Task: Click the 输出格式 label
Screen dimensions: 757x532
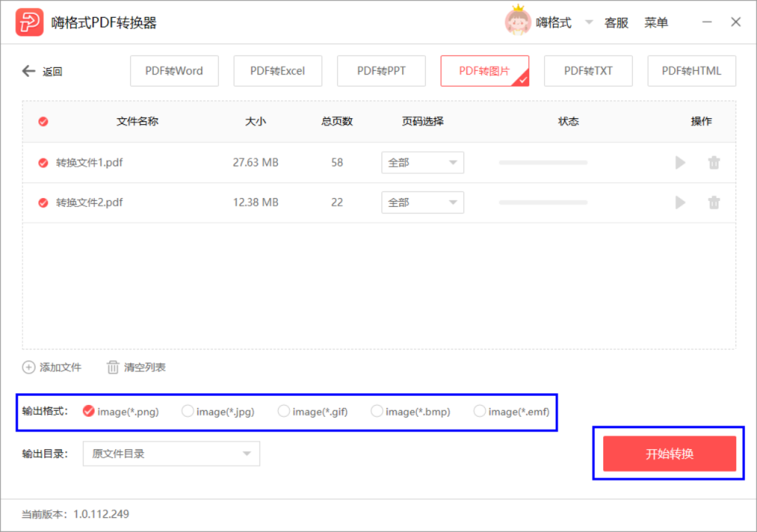Action: 45,412
